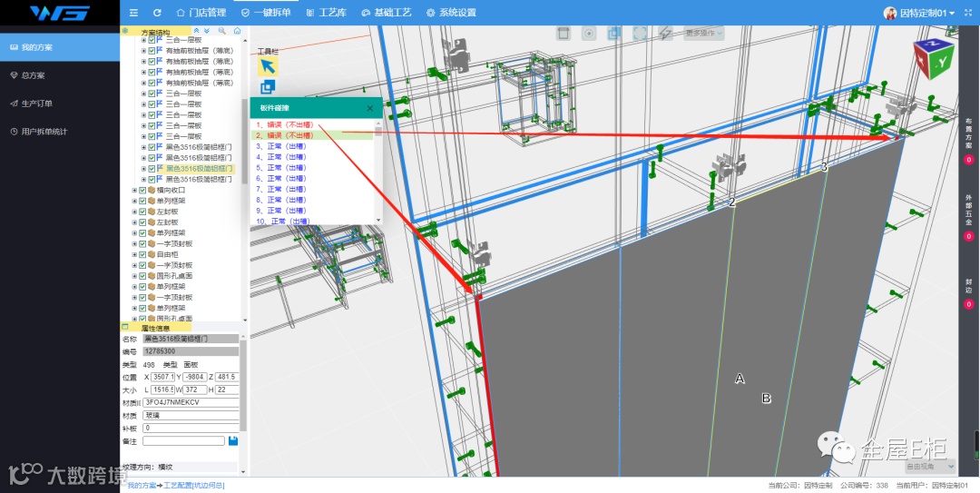Click the 方案结构 panel header icon
980x493 pixels.
point(125,31)
